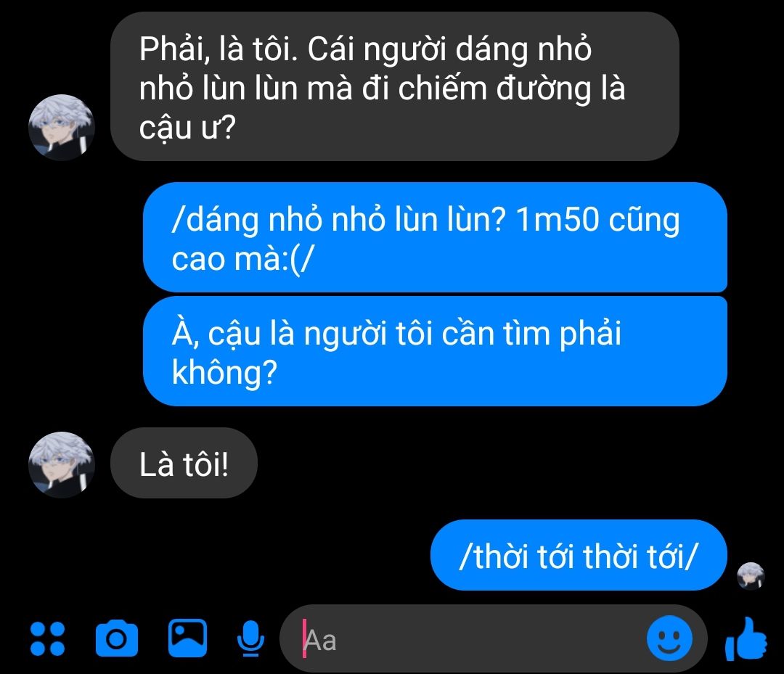The width and height of the screenshot is (784, 674).
Task: Open sender avatar beside 'Là tôi!' message
Action: coord(62,464)
